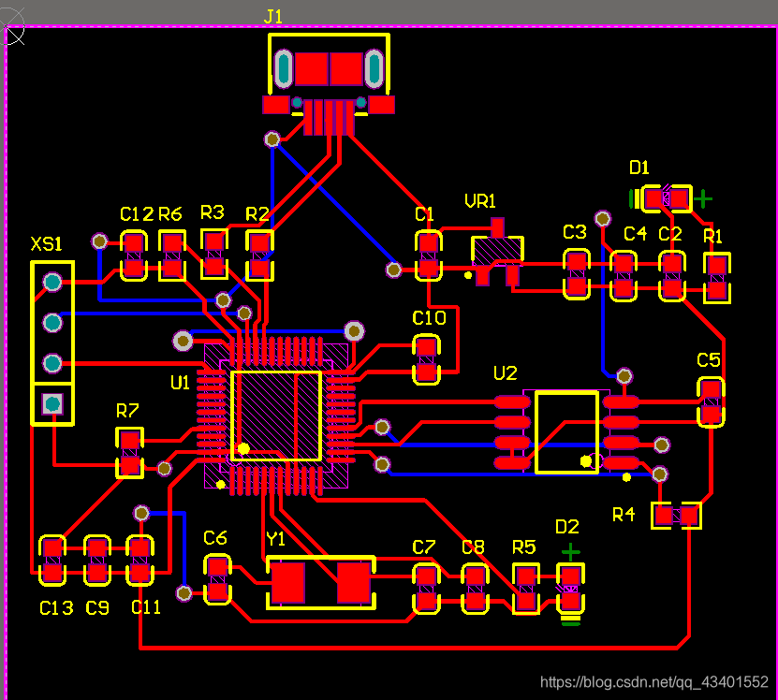Viewport: 778px width, 700px height.
Task: Select crystal Y1 footprint
Action: (321, 582)
